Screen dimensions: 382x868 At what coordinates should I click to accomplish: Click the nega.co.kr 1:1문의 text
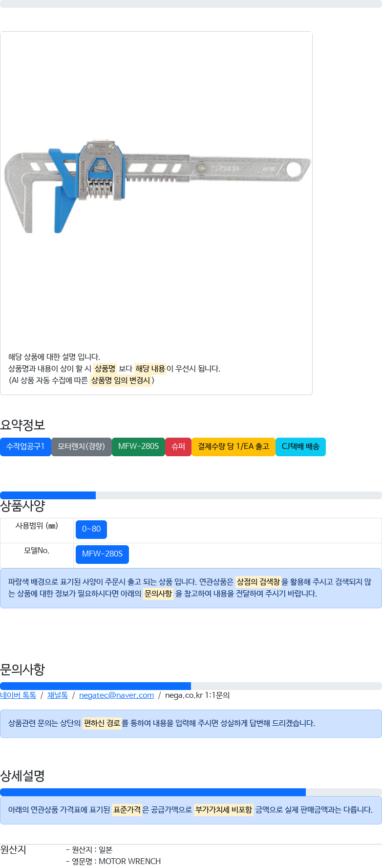[x=197, y=695]
